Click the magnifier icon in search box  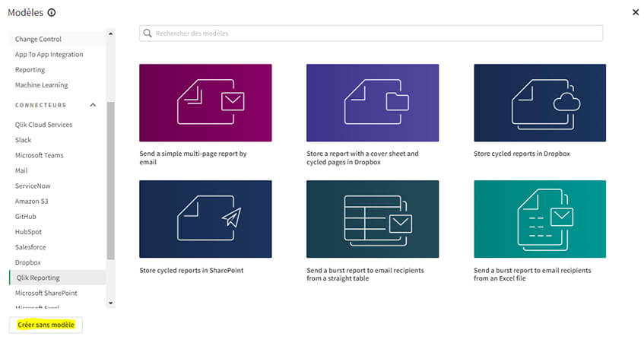[148, 33]
